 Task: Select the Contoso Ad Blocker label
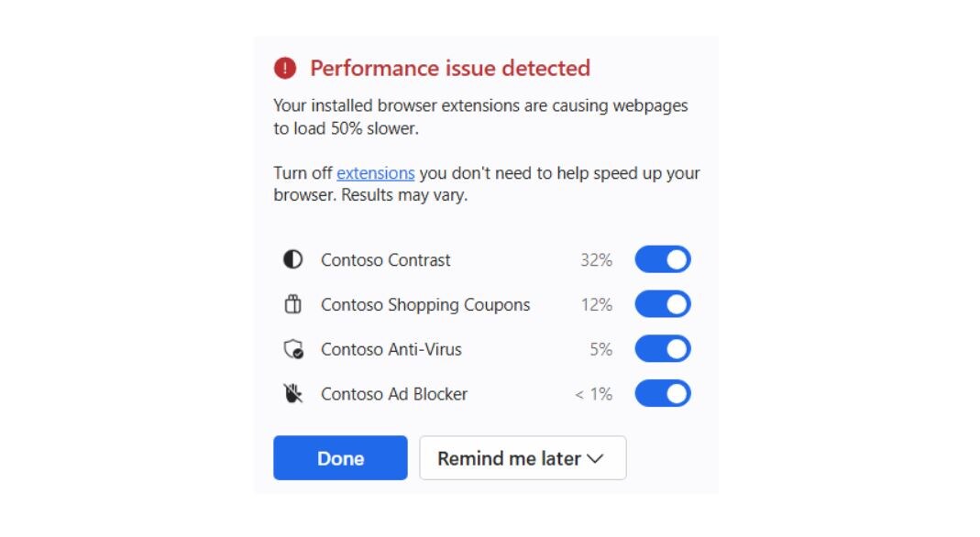pos(394,394)
